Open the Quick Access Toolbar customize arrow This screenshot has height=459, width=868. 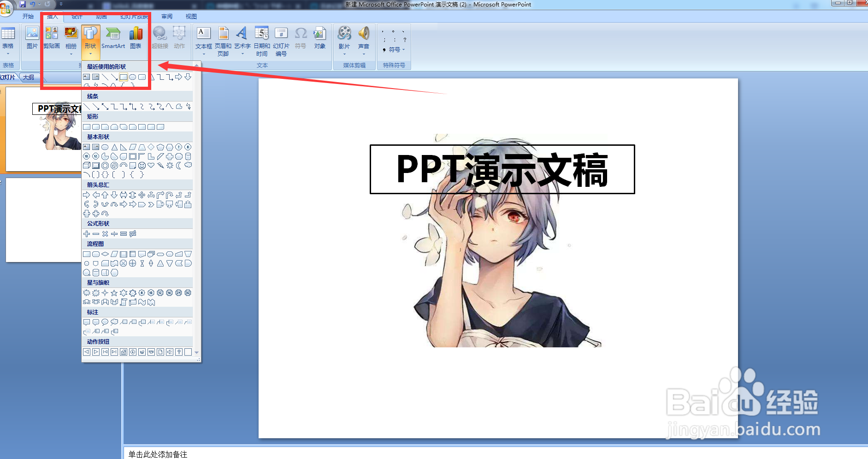pyautogui.click(x=61, y=4)
